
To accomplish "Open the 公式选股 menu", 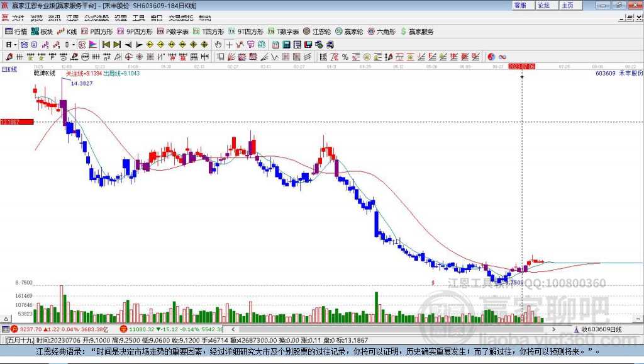I will pyautogui.click(x=96, y=18).
